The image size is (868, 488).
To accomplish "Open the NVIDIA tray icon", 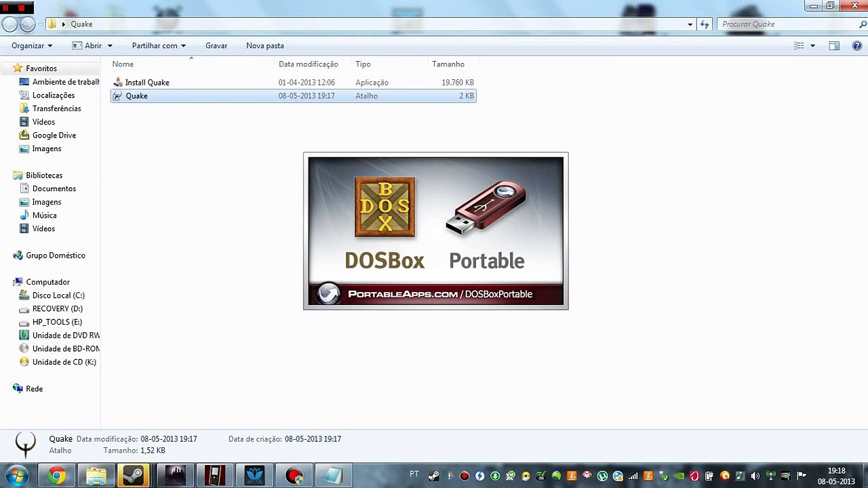I will point(679,476).
